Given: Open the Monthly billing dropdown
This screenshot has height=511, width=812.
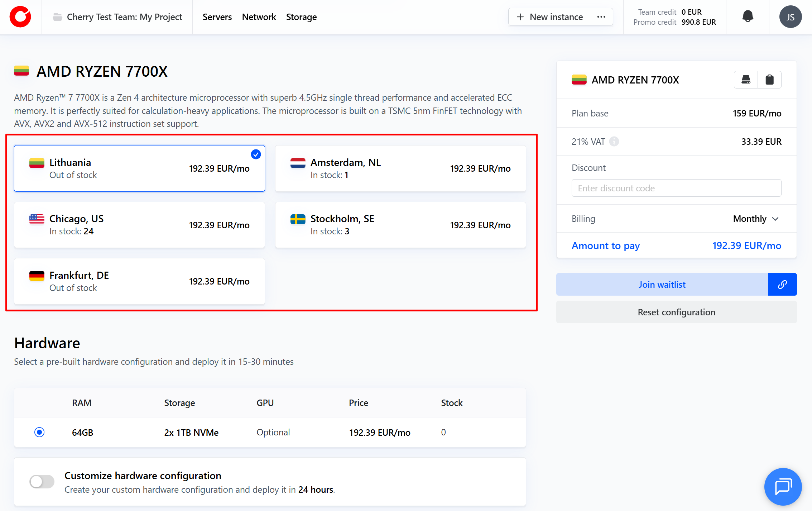Looking at the screenshot, I should point(756,219).
